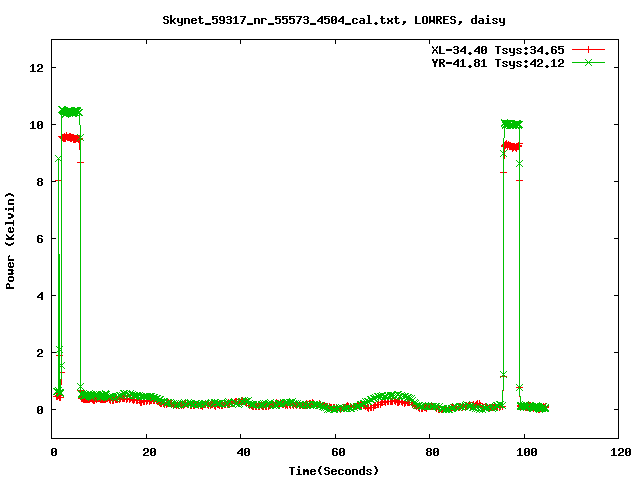Click the red XL legend line sample
This screenshot has height=480, width=640.
(x=588, y=50)
